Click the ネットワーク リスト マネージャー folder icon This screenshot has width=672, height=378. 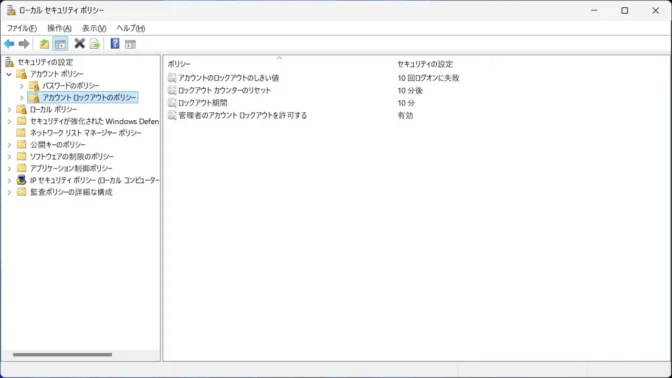21,133
